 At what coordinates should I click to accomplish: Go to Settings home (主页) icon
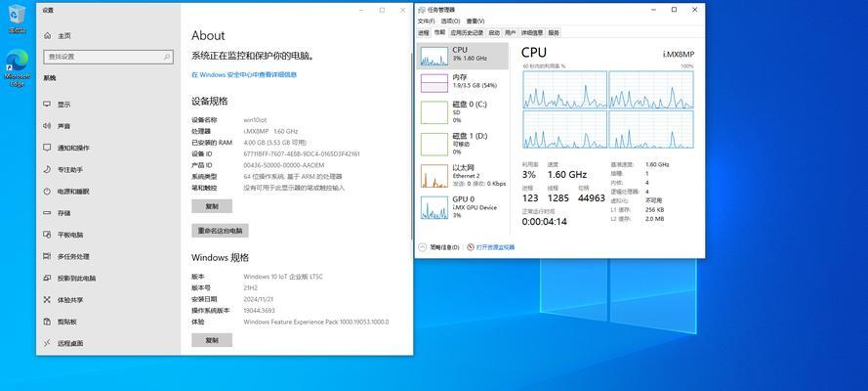(x=48, y=35)
